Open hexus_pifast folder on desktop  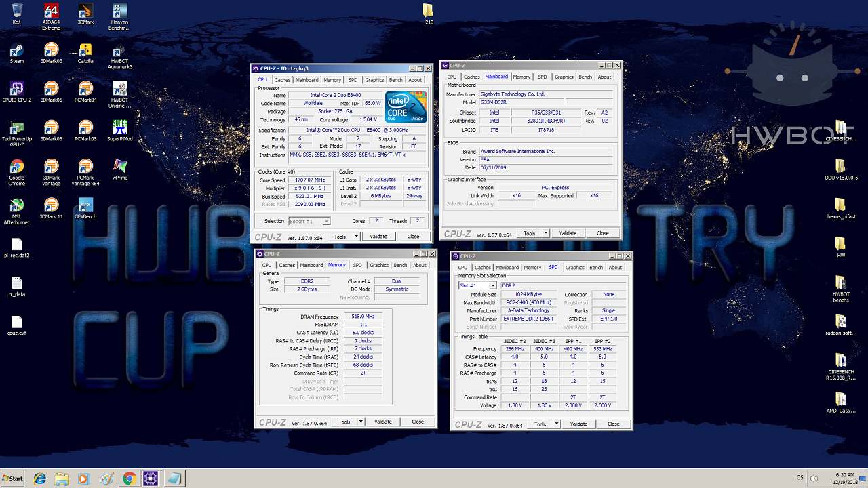point(841,208)
